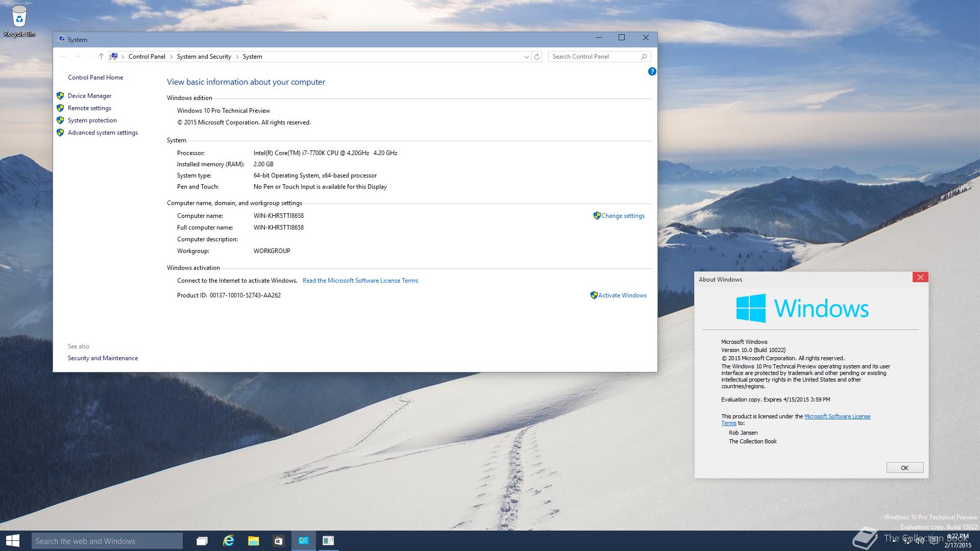The height and width of the screenshot is (551, 980).
Task: Click the shield icon beside System protection
Action: click(x=60, y=120)
